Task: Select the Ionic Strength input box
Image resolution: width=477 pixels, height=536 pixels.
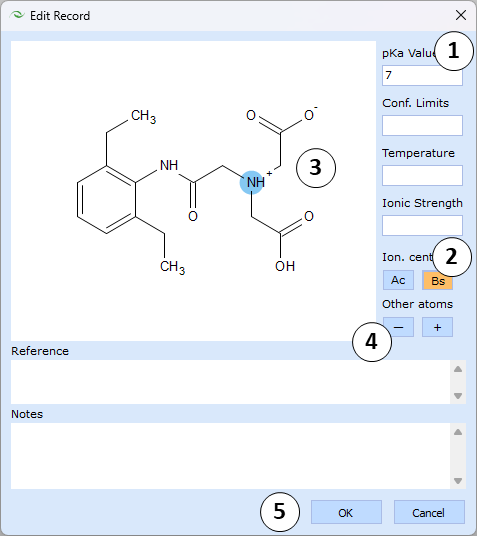Action: pos(422,225)
